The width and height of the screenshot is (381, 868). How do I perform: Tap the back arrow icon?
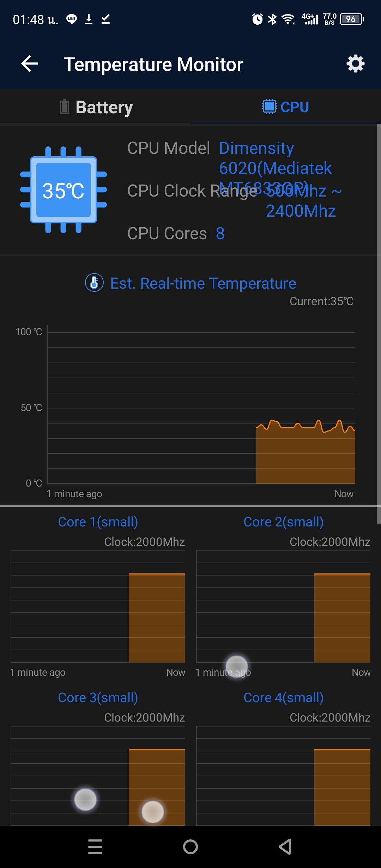pos(30,64)
